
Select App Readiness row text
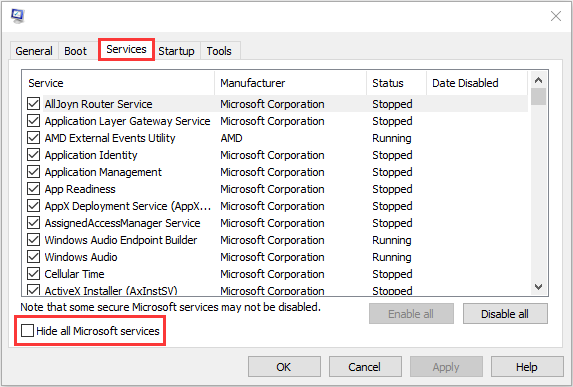pyautogui.click(x=80, y=189)
